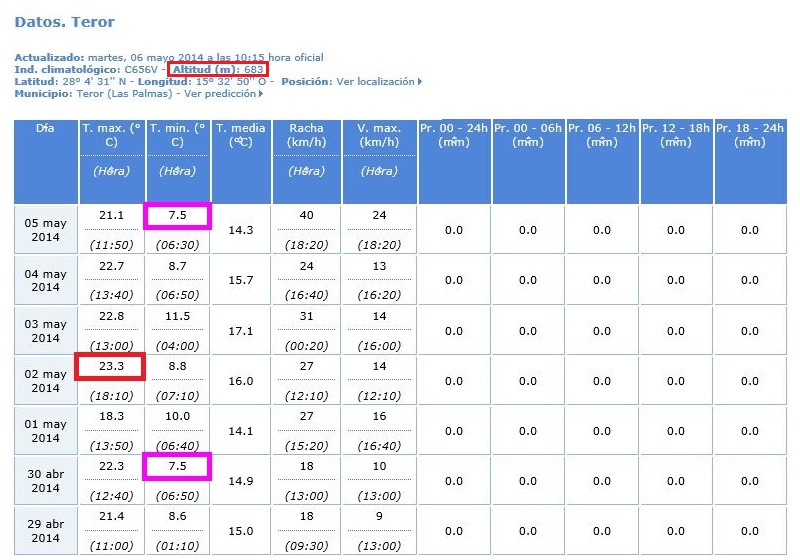
Task: Open the 'Ver localización' link
Action: 376,82
